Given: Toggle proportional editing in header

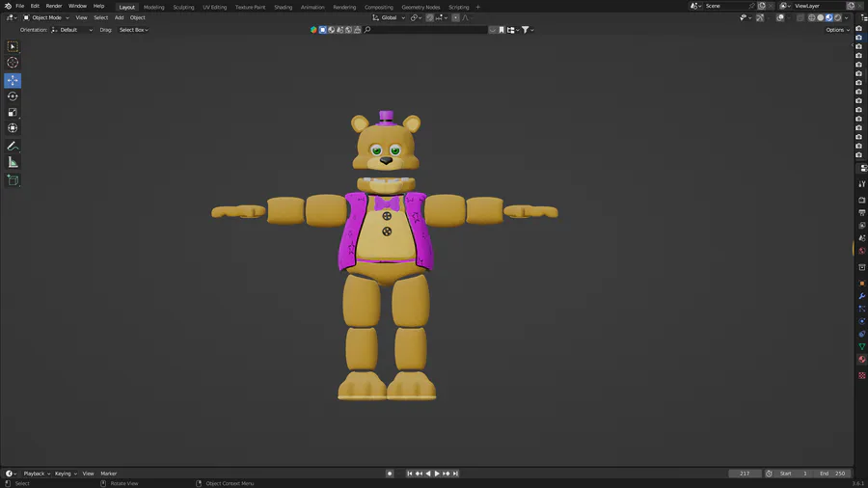Looking at the screenshot, I should point(455,17).
